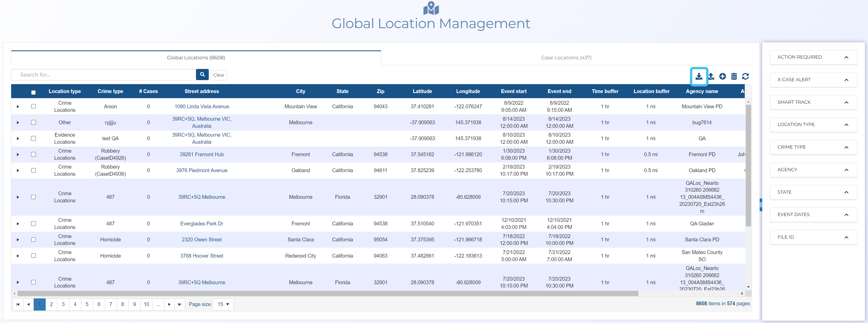Viewport: 868px width, 323px height.
Task: Click the Search for input field
Action: 103,75
